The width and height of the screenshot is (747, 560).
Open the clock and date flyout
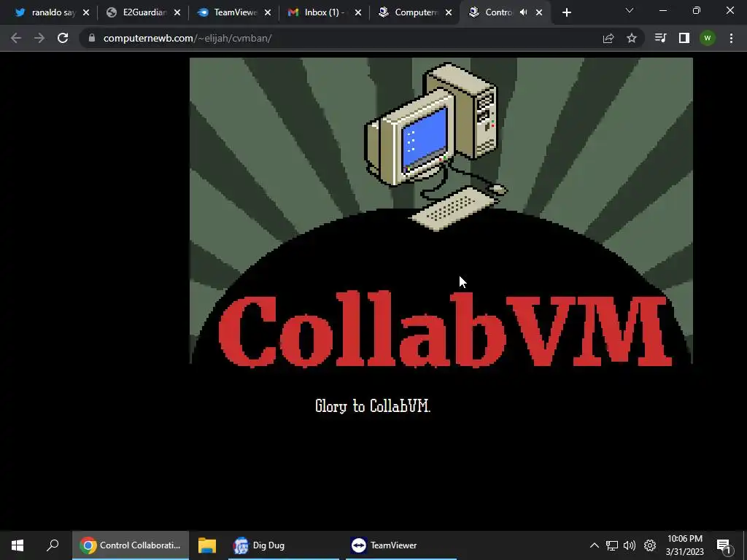(x=684, y=545)
